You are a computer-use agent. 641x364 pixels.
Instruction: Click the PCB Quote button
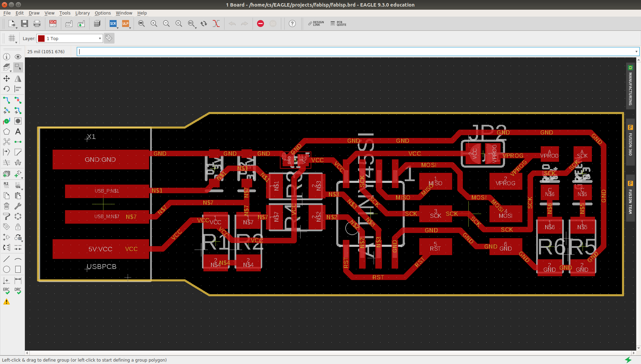[x=338, y=24]
